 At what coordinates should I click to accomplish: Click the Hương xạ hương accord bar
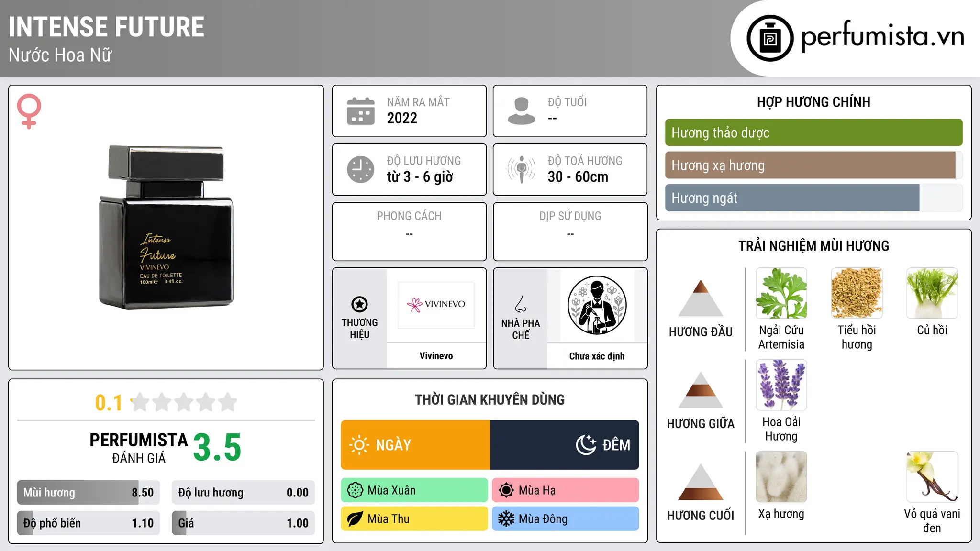coord(814,165)
